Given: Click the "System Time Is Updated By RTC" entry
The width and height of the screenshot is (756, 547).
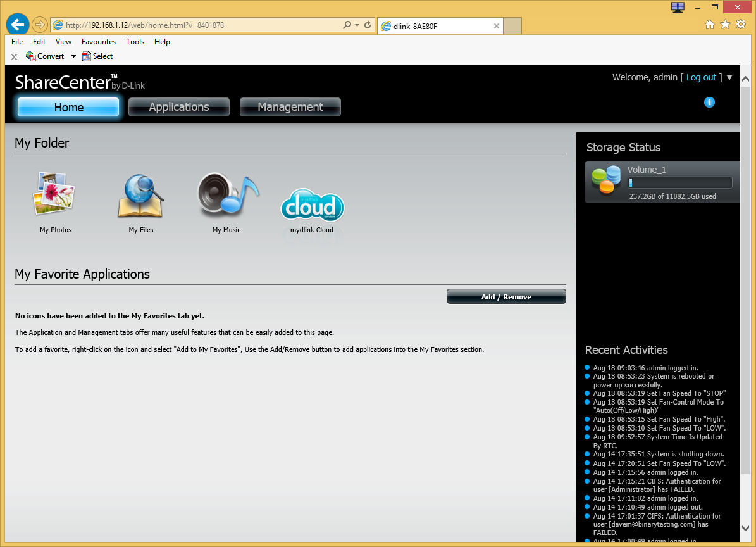Looking at the screenshot, I should 658,441.
